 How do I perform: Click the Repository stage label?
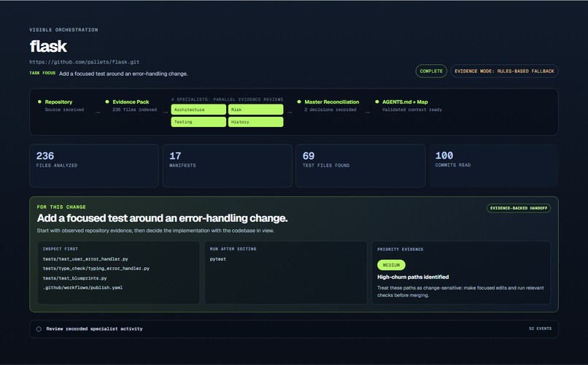(58, 102)
